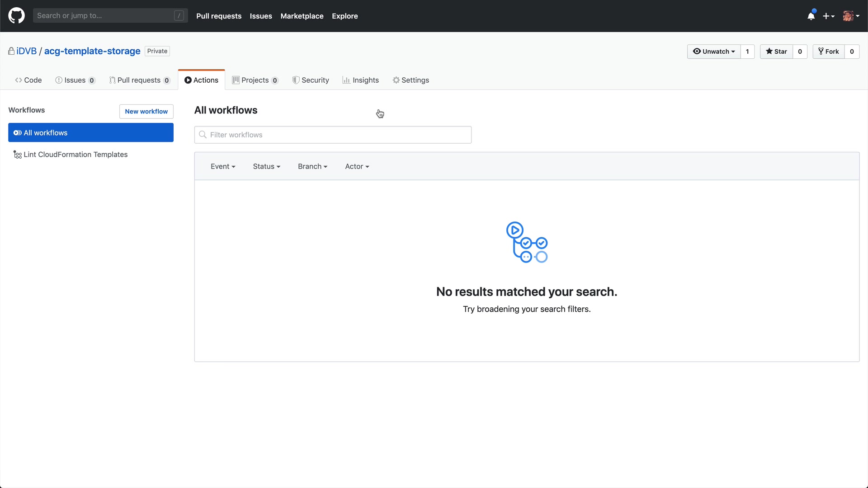Select Lint CloudFormation Templates workflow
Image resolution: width=868 pixels, height=488 pixels.
point(75,155)
